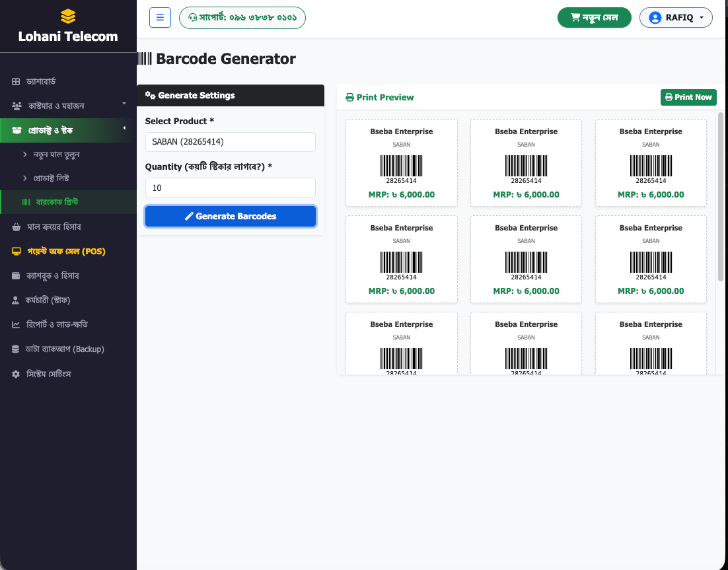Click the Print Preview vertical scrollbar

(x=721, y=197)
